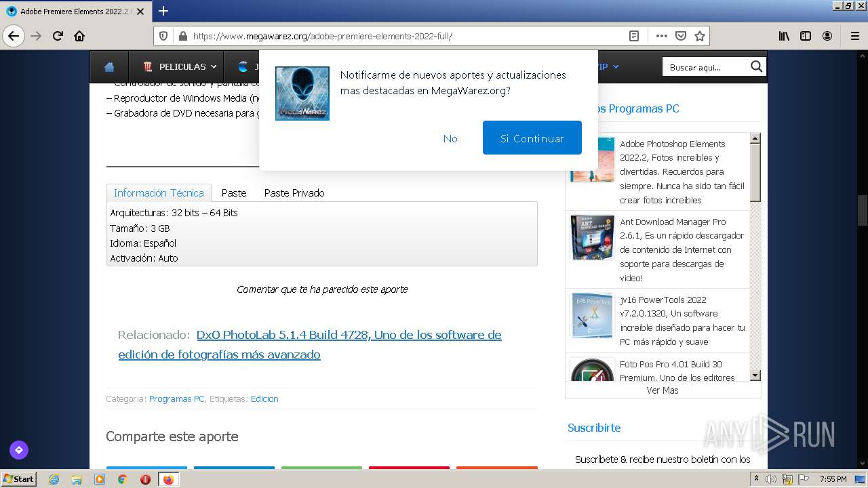
Task: Accept notifications with Si Continuar
Action: click(532, 138)
